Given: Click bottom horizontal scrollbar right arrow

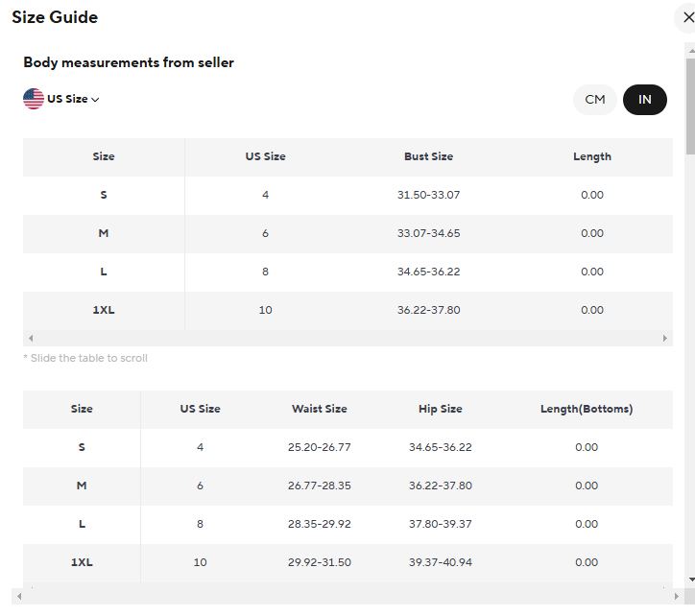Looking at the screenshot, I should [x=677, y=597].
